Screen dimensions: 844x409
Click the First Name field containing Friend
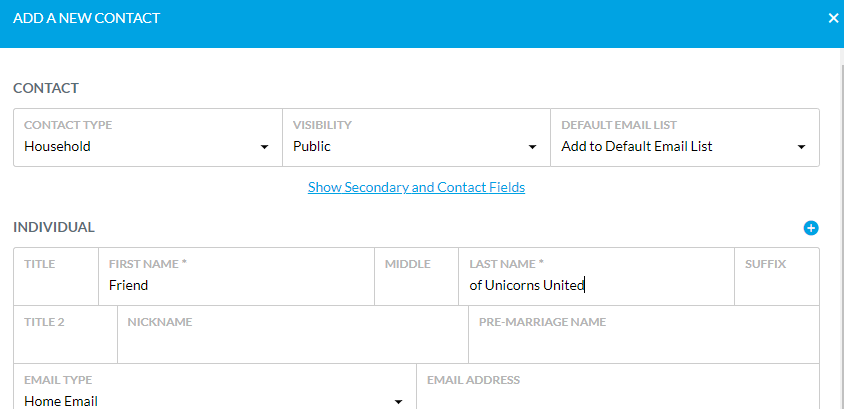(236, 277)
